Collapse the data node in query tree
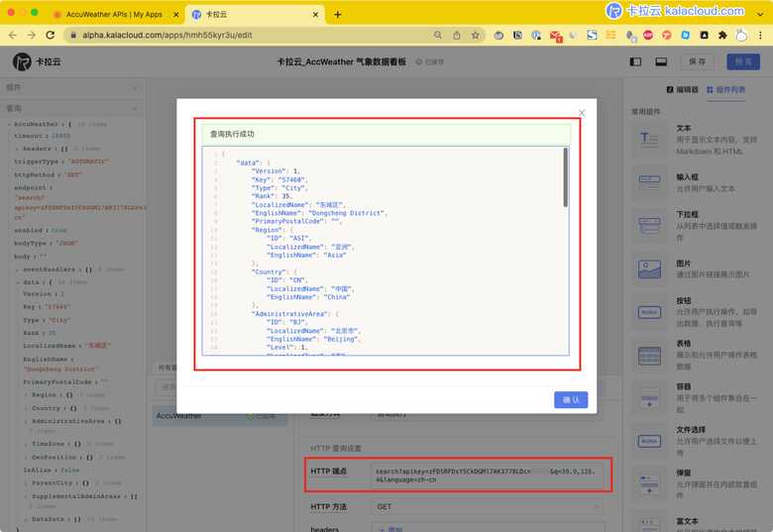This screenshot has height=532, width=773. [x=18, y=282]
